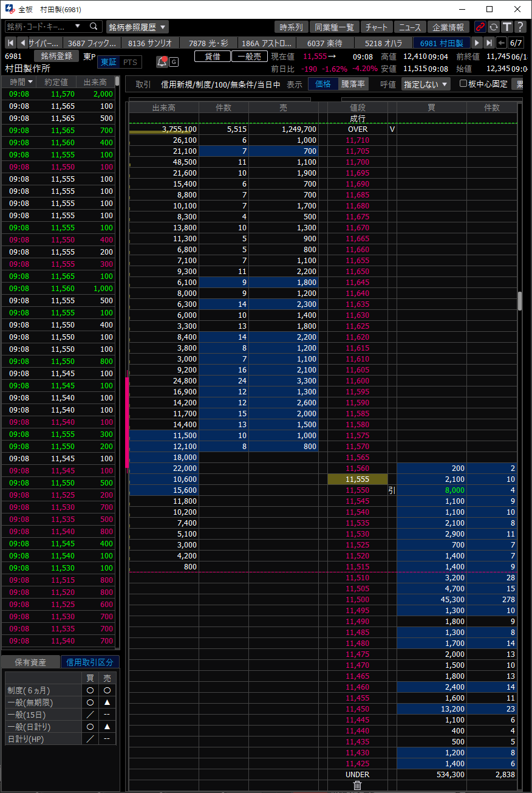Click the highlighted 11,555 price cell
Screen dimensions: 532x793
358,479
